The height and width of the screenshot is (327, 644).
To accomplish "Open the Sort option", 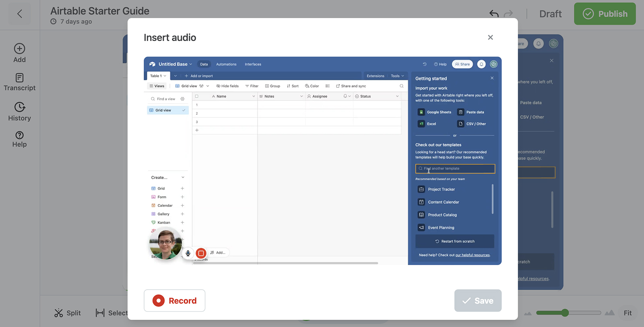I will pos(293,86).
